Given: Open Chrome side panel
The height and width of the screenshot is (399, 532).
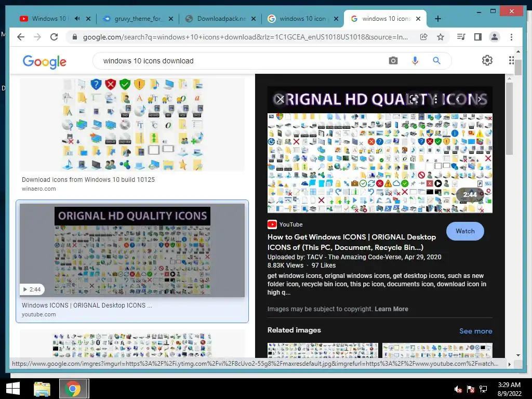Looking at the screenshot, I should (478, 37).
